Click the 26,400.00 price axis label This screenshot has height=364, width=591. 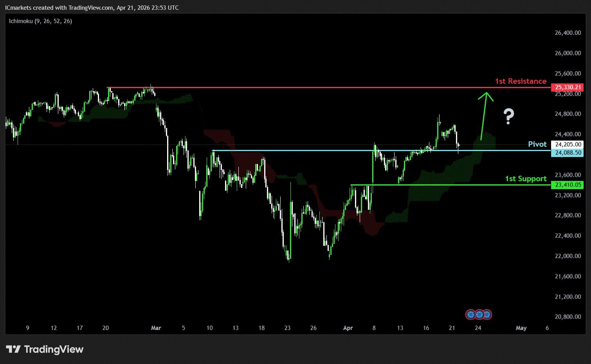point(568,33)
